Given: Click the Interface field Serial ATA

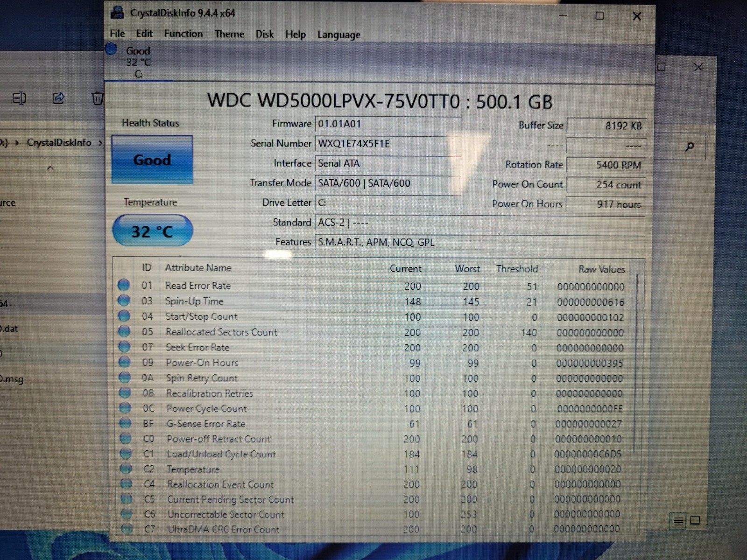Looking at the screenshot, I should pos(388,163).
